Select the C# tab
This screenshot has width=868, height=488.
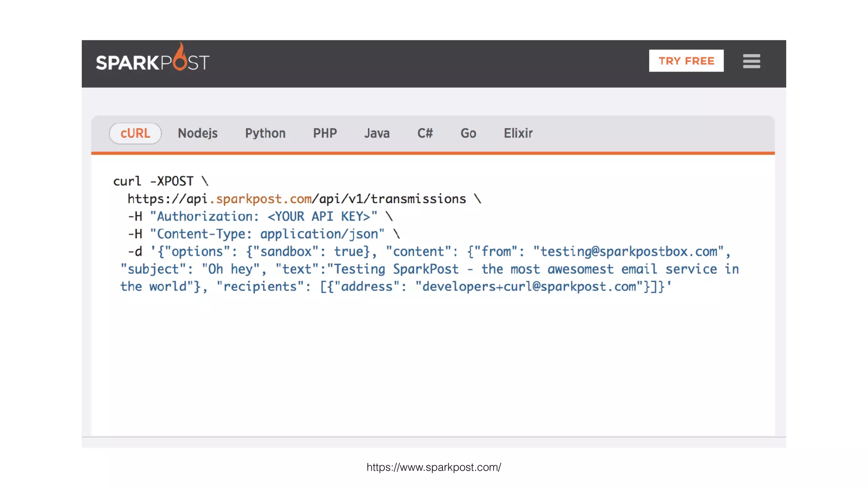(425, 133)
